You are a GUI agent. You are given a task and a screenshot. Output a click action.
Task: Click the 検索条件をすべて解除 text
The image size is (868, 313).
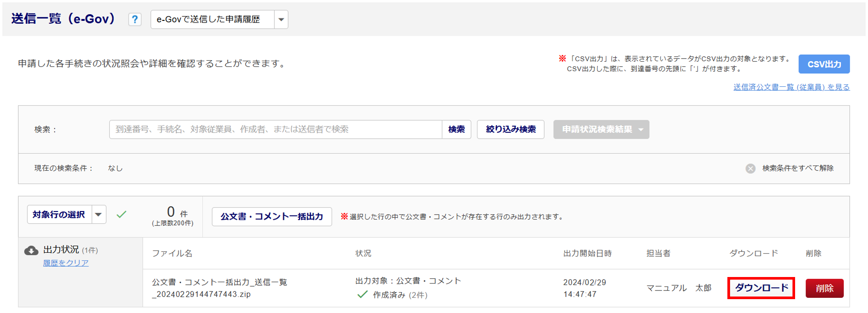click(x=798, y=168)
